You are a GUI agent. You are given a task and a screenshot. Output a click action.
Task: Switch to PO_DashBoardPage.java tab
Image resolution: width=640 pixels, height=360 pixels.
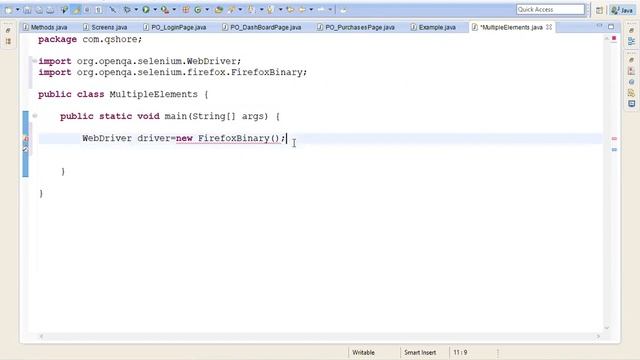pyautogui.click(x=262, y=27)
